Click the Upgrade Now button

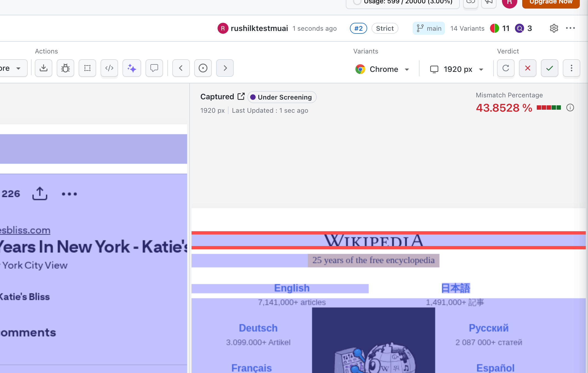pos(550,2)
